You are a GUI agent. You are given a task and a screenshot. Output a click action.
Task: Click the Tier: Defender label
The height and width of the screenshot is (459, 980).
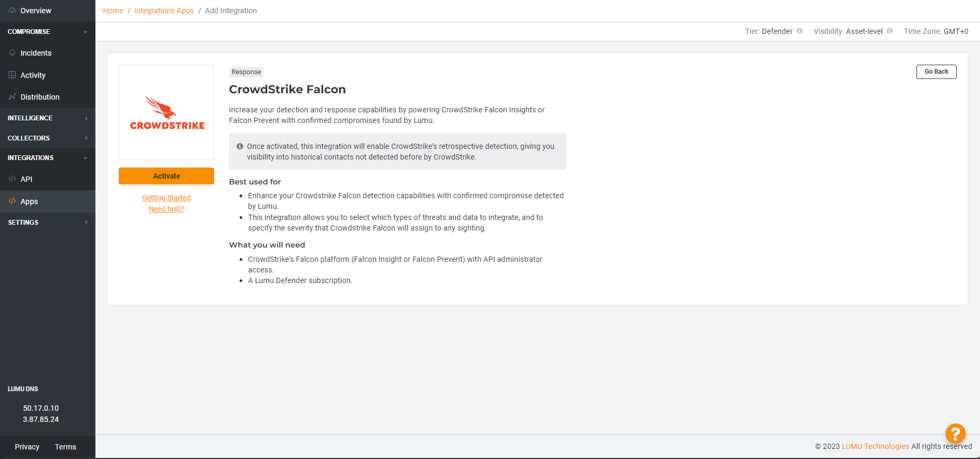pyautogui.click(x=769, y=31)
